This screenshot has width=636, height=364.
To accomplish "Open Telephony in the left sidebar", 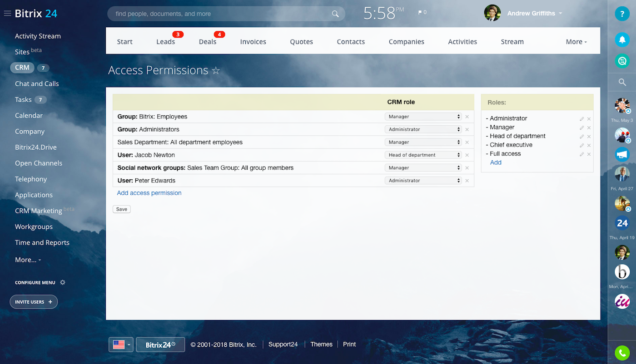I will [31, 179].
